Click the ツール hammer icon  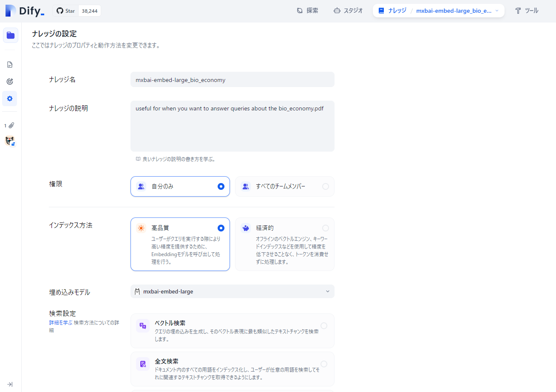[x=518, y=11]
